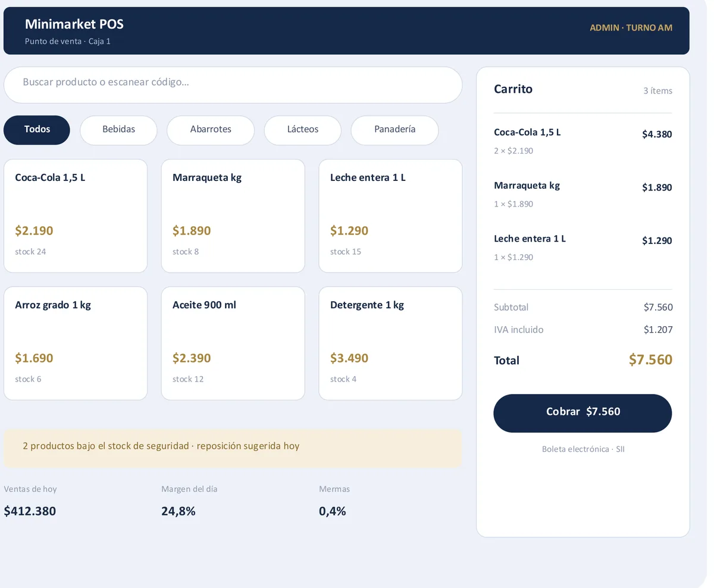
Task: Click the Carrito heading
Action: 513,89
